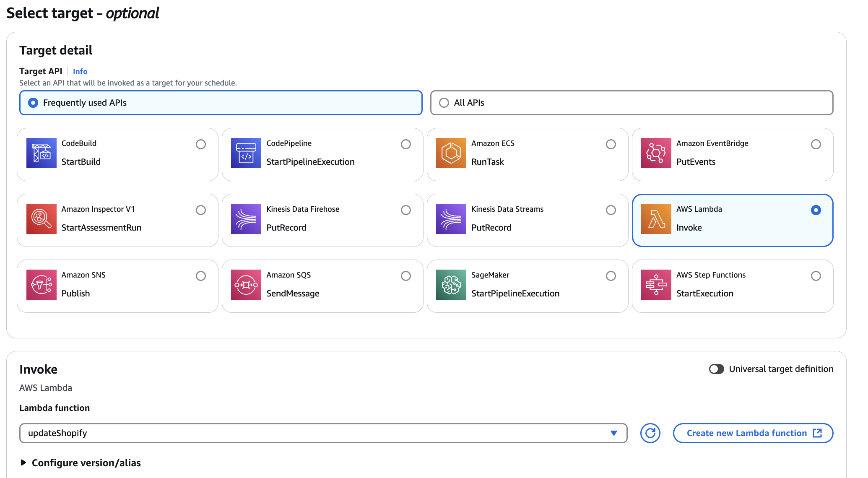Click the SendMessage text label
This screenshot has height=478, width=868.
pyautogui.click(x=293, y=294)
